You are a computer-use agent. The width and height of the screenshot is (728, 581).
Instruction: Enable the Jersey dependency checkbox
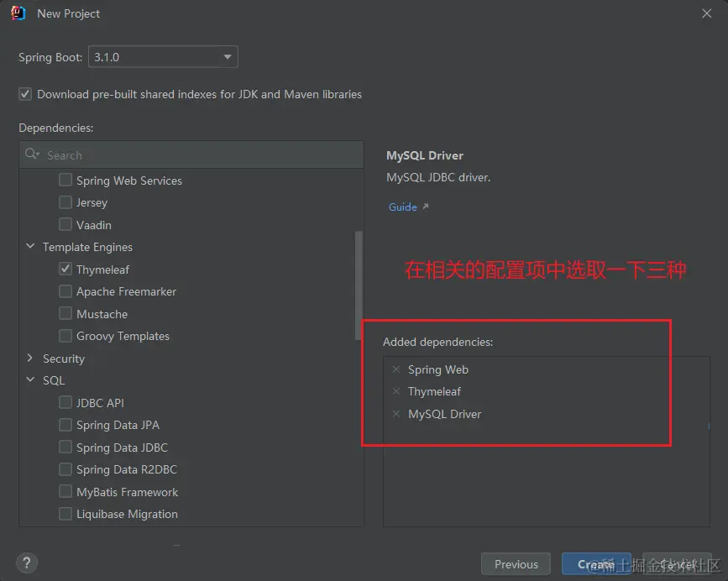[x=65, y=202]
